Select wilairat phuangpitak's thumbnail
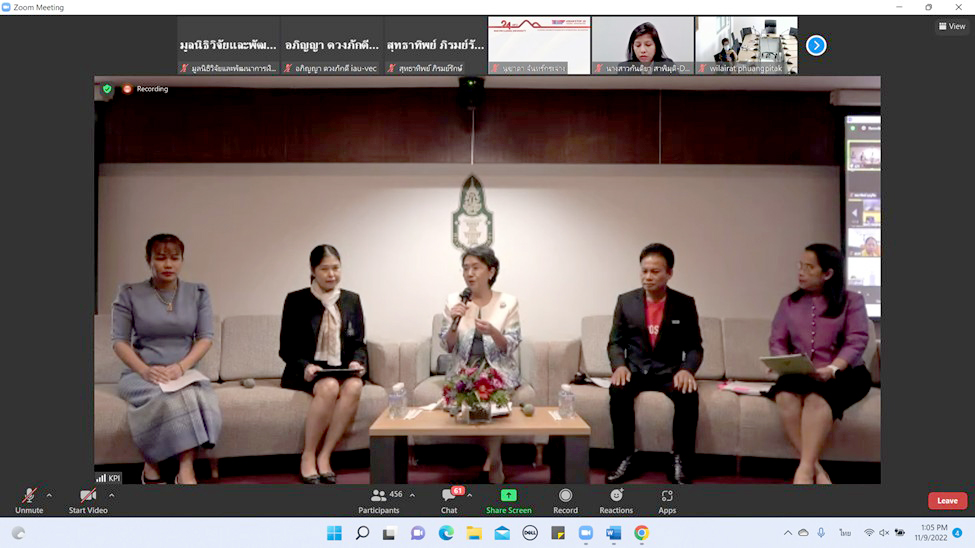Viewport: 975px width, 548px height. [746, 45]
